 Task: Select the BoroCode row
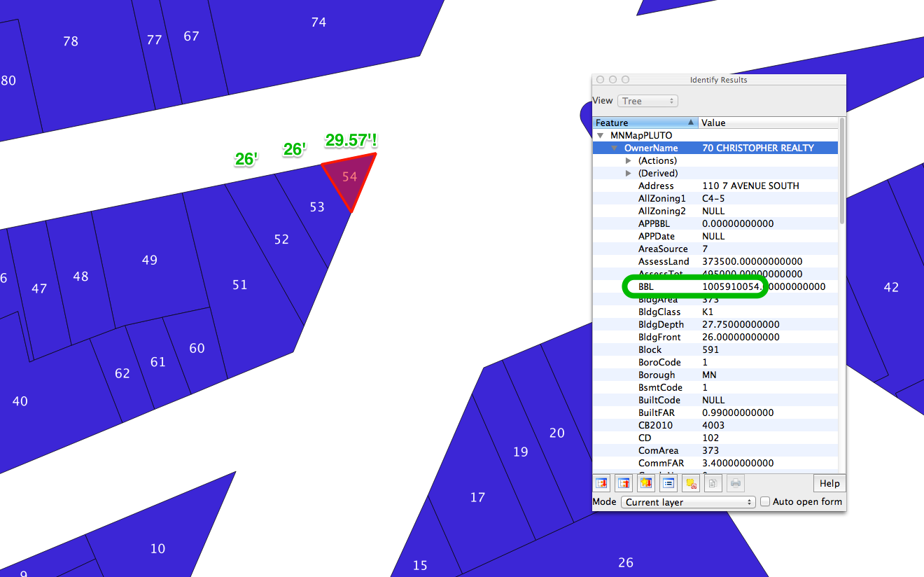715,362
